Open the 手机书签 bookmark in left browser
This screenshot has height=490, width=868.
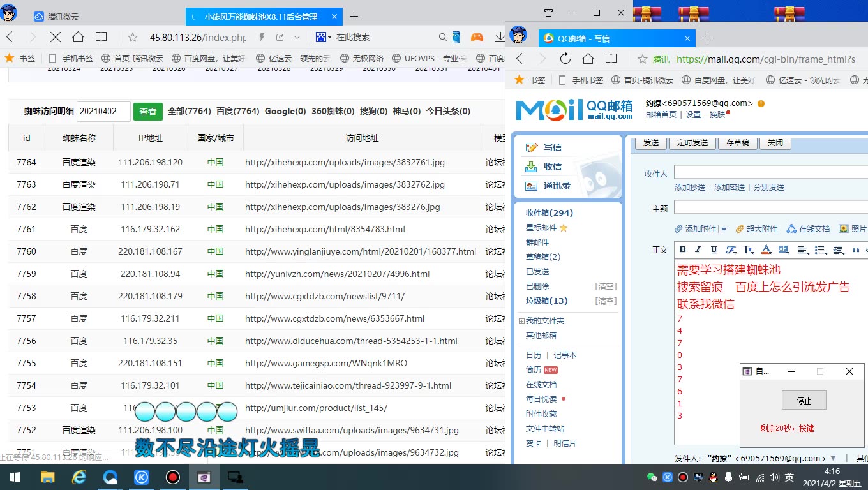(x=71, y=58)
